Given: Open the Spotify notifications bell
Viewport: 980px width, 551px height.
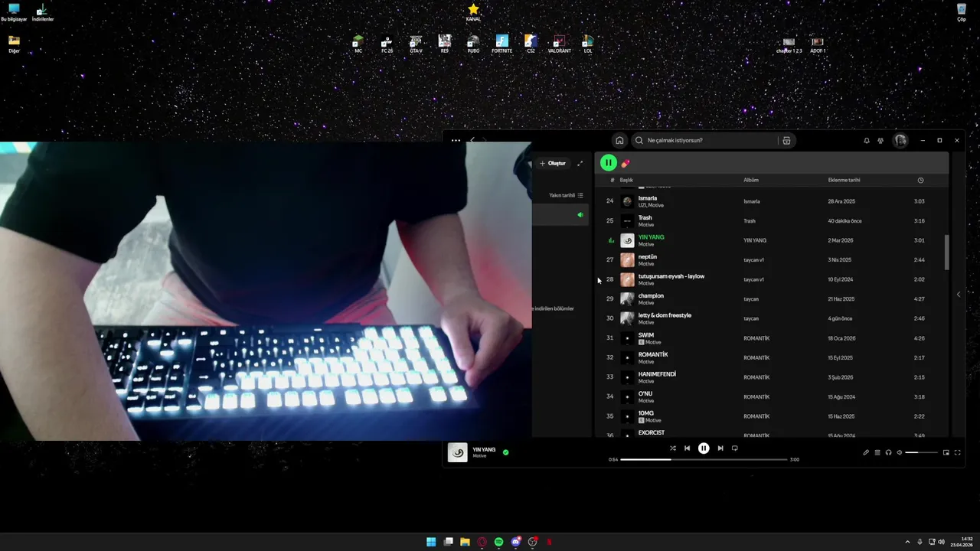Looking at the screenshot, I should (867, 141).
